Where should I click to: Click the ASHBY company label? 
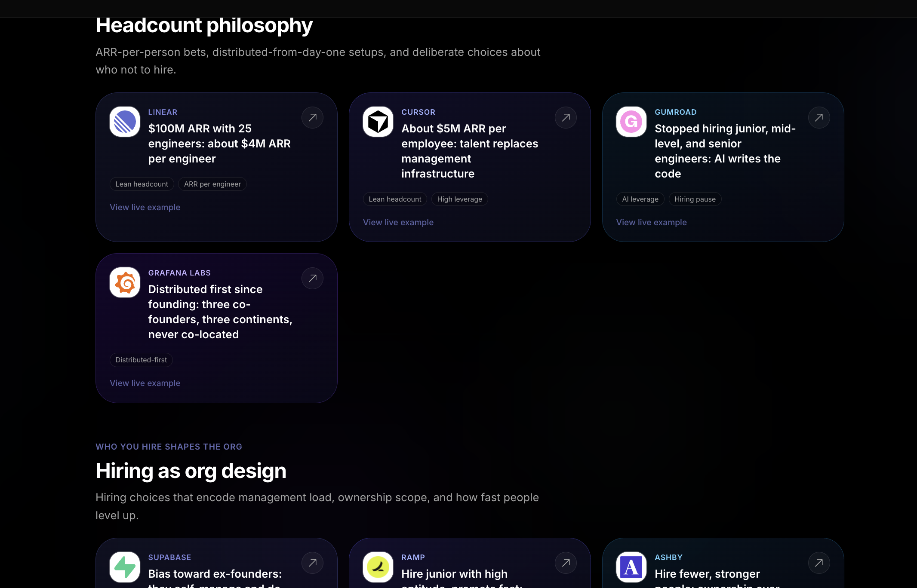[x=668, y=557]
